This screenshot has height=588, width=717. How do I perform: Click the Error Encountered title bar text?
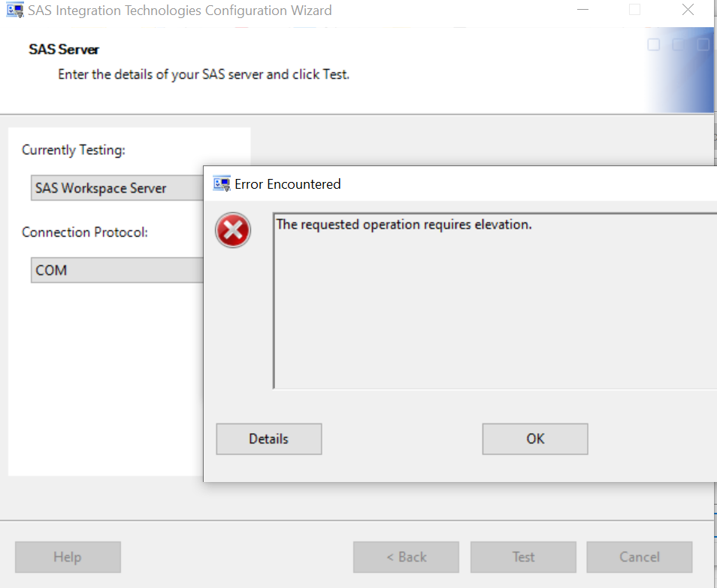click(288, 183)
